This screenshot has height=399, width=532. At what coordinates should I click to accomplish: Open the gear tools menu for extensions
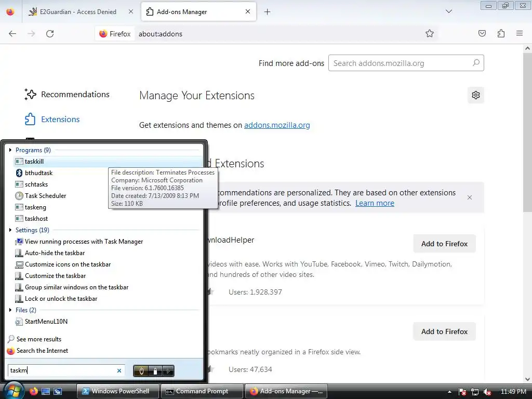476,95
